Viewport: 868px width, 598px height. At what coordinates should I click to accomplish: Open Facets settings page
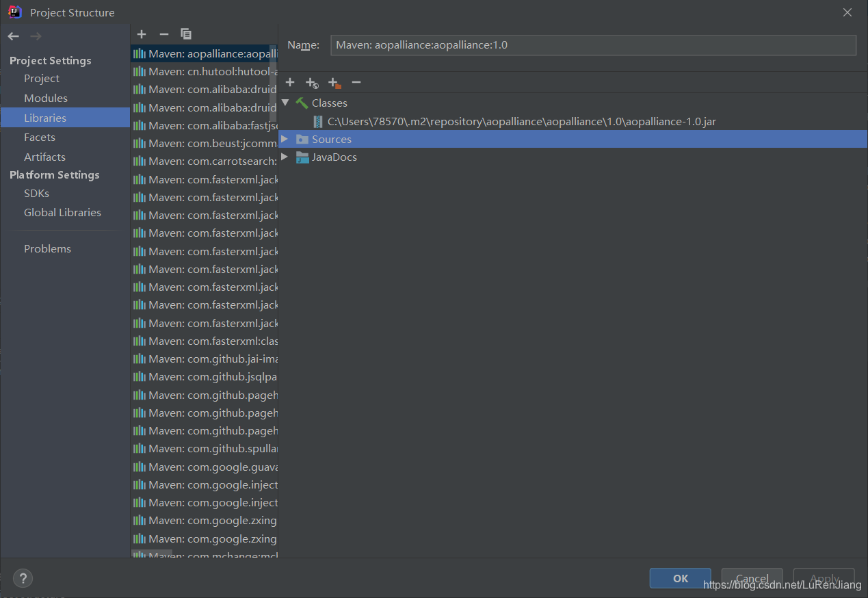click(40, 138)
